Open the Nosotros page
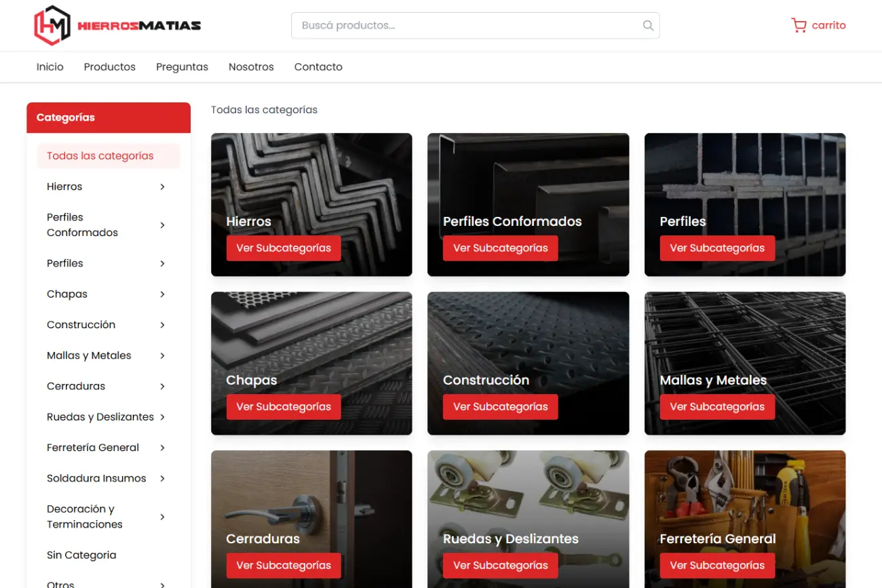This screenshot has height=588, width=882. [251, 66]
